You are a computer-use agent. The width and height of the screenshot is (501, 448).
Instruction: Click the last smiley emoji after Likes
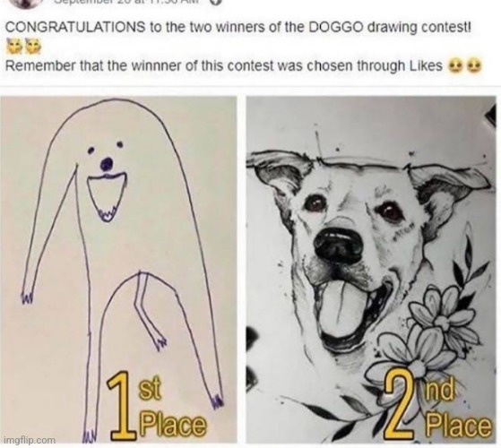(474, 66)
